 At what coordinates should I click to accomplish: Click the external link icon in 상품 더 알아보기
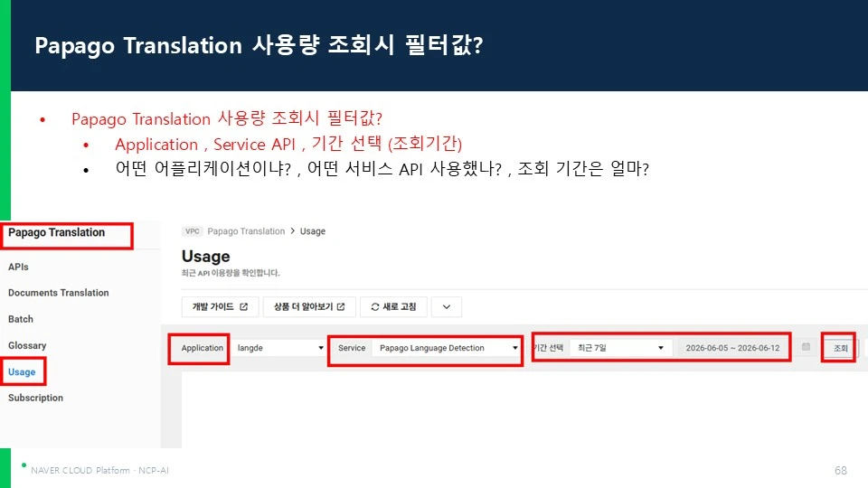pos(341,306)
